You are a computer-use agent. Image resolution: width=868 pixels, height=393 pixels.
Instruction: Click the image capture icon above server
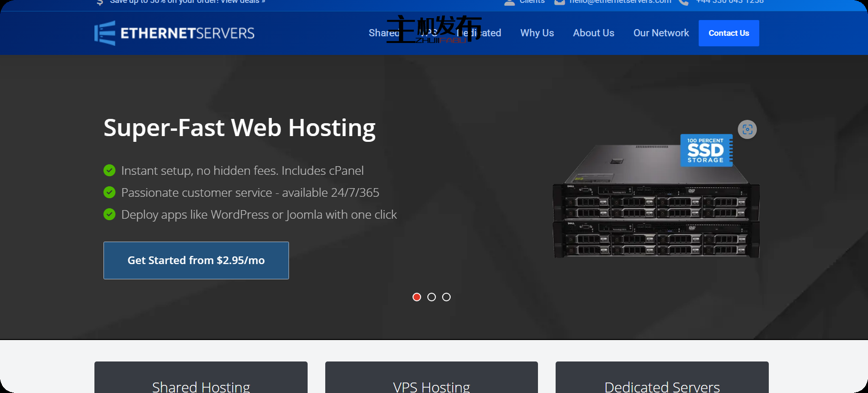tap(747, 129)
